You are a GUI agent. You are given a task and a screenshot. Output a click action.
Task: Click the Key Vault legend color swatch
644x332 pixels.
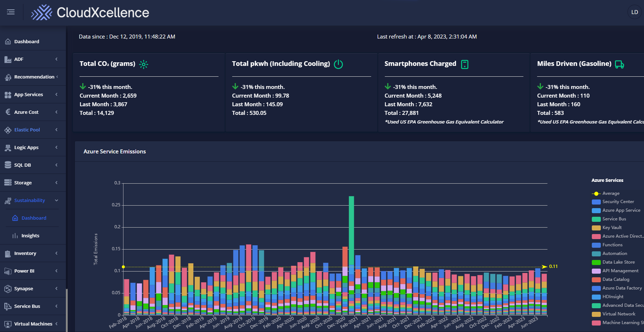pos(596,228)
